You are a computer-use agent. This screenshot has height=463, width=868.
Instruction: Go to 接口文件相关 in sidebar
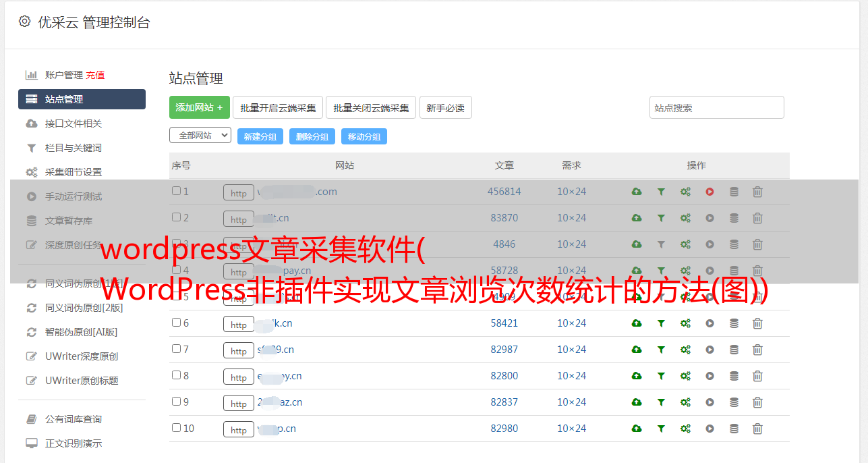point(74,124)
